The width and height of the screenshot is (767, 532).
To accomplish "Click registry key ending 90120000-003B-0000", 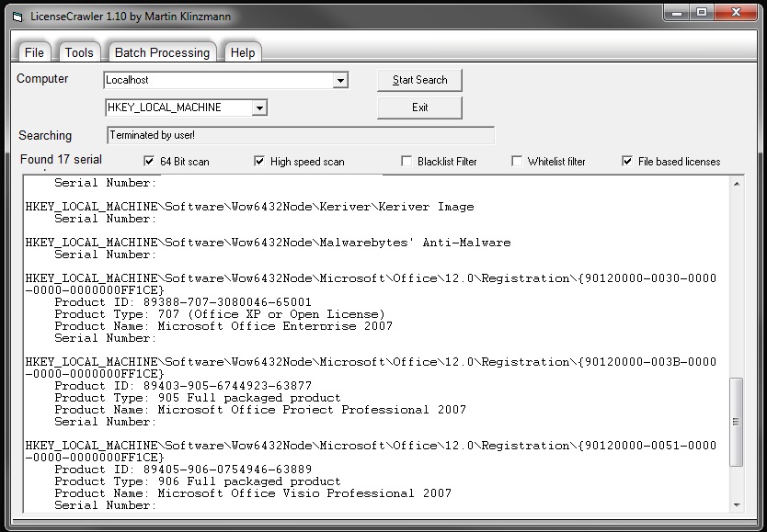I will click(x=371, y=368).
